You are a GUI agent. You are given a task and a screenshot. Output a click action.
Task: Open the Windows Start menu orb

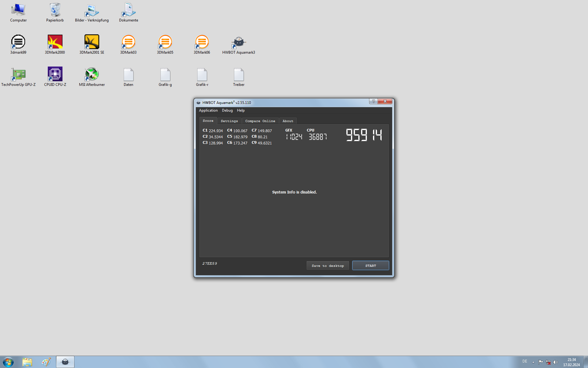(x=8, y=362)
